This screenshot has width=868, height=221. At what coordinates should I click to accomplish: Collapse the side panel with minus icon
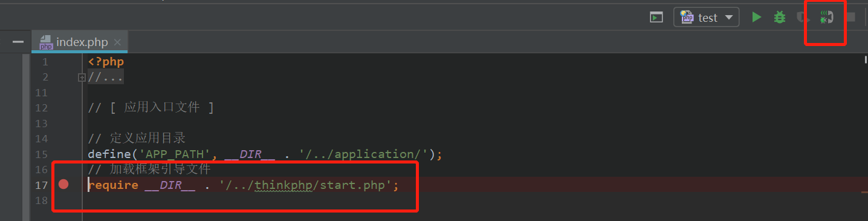18,42
